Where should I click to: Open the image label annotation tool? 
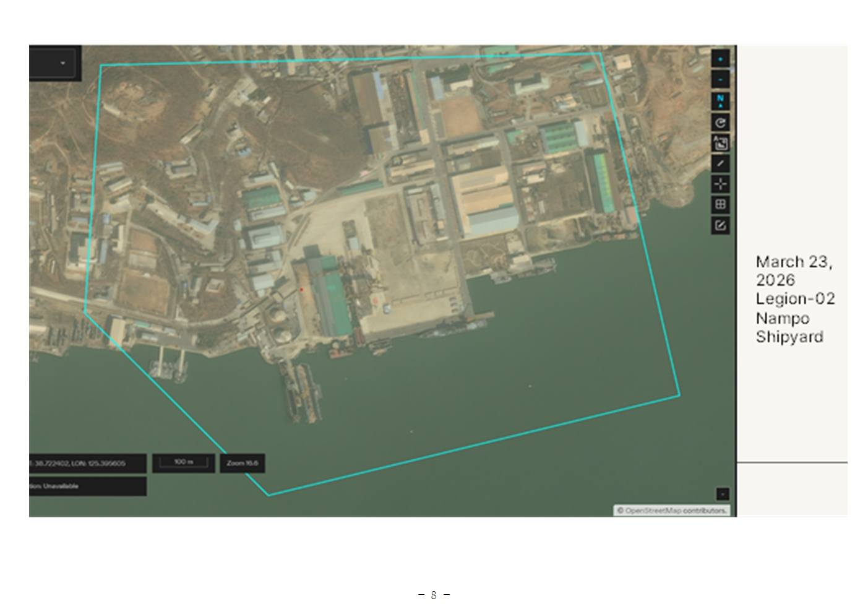click(x=720, y=143)
